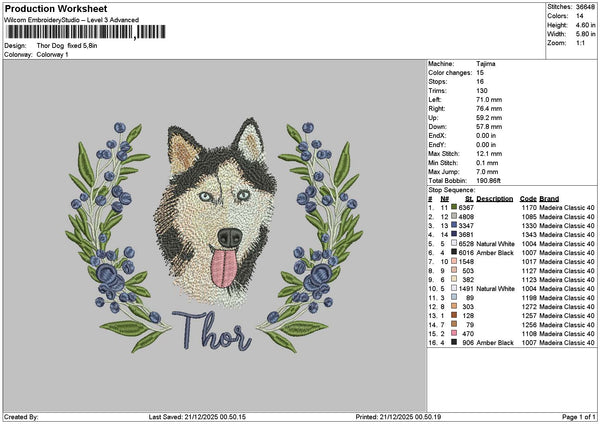Click the green swatch for stop 1

coord(454,207)
